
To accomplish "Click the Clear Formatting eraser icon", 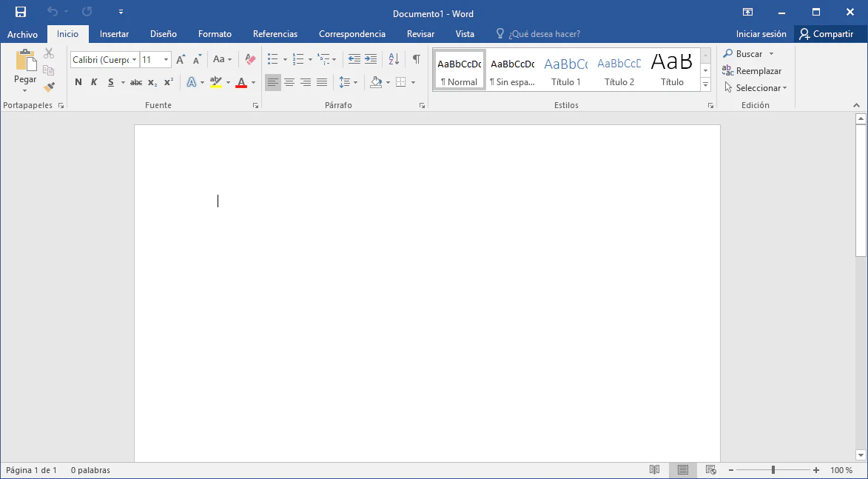I will (x=249, y=59).
